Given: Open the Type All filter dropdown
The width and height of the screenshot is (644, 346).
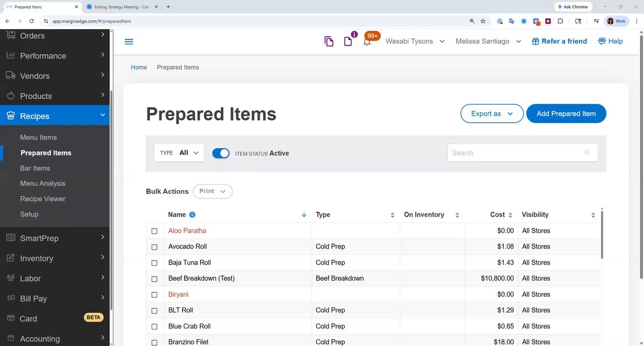Looking at the screenshot, I should (179, 153).
